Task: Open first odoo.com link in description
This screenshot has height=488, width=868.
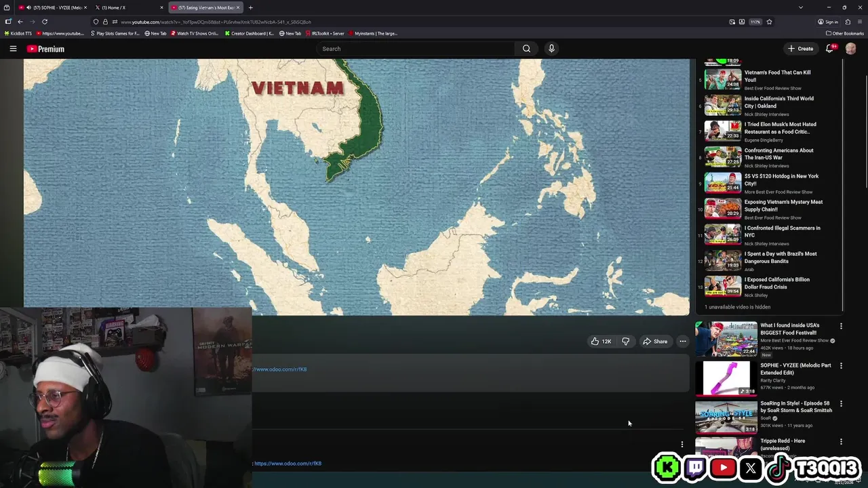Action: click(x=279, y=369)
